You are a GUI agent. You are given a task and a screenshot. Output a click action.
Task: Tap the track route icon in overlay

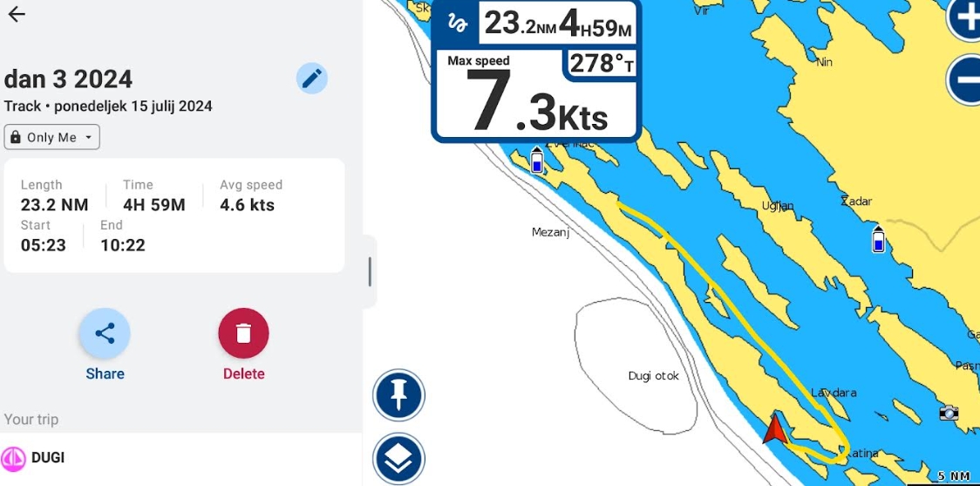(x=458, y=24)
